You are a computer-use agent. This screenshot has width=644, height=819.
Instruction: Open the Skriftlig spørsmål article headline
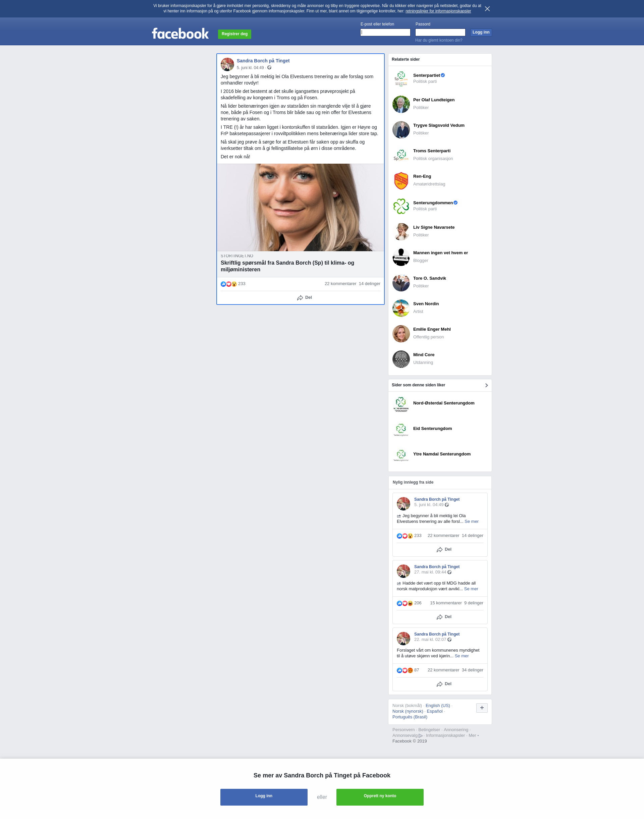click(x=287, y=266)
